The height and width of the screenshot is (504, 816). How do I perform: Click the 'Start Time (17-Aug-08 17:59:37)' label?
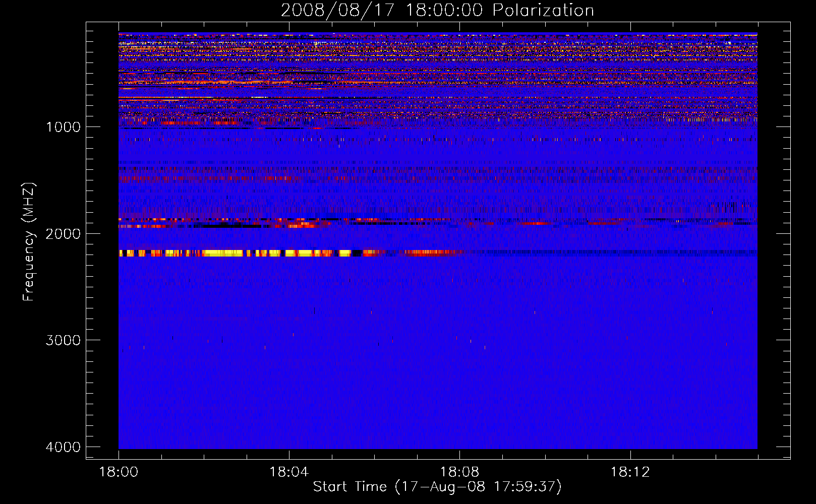tap(437, 487)
